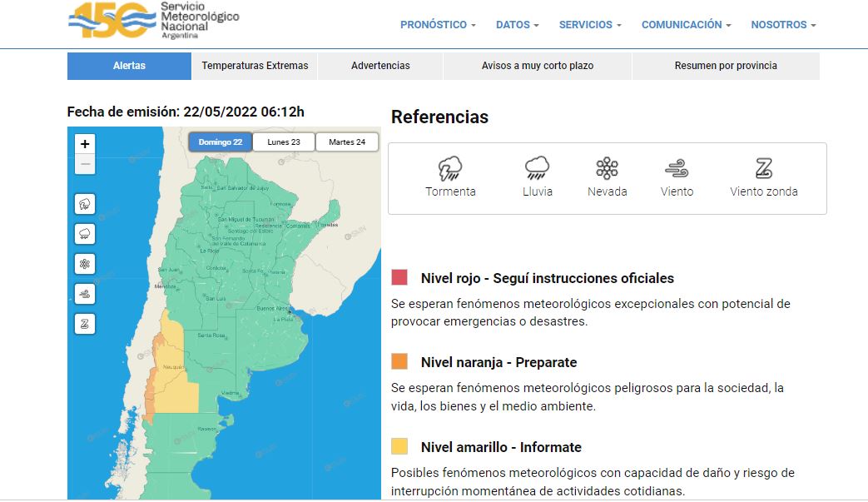Zoom out on the alert map
This screenshot has width=868, height=502.
point(85,164)
